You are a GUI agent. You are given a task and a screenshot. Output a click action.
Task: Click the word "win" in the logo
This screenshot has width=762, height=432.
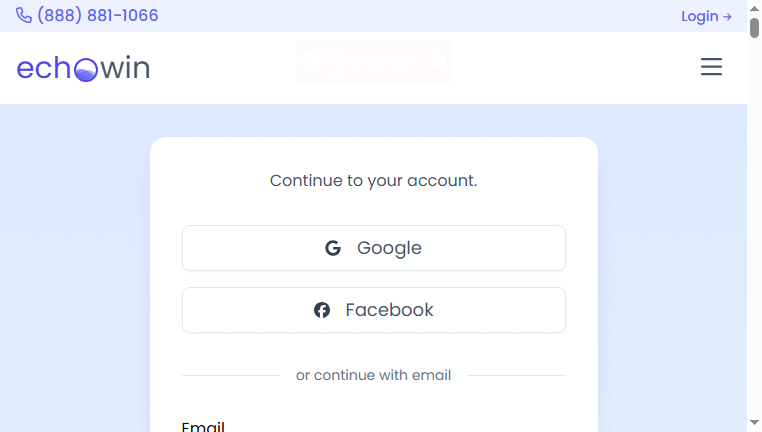tap(125, 67)
